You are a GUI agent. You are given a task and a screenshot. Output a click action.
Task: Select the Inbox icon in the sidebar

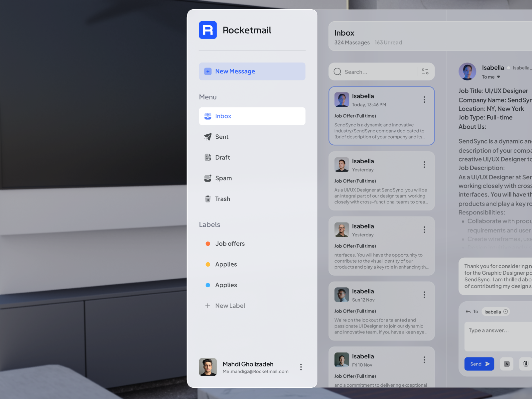point(208,116)
